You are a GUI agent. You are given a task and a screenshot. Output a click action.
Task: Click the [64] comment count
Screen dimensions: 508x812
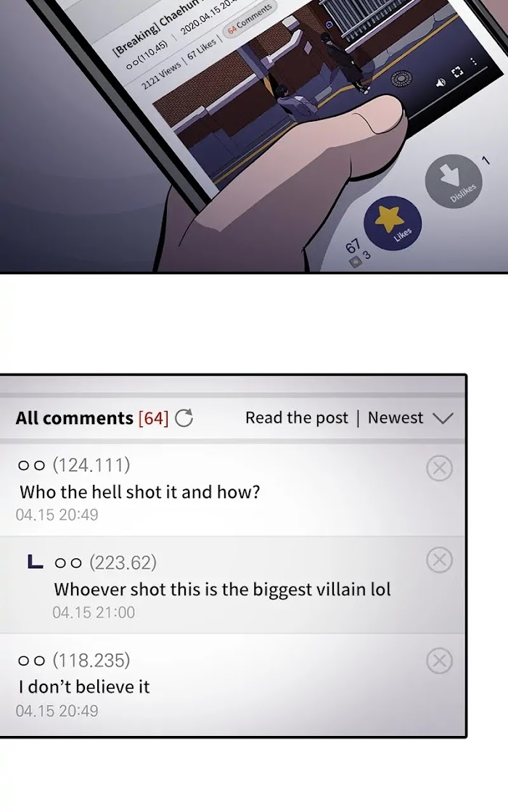(x=153, y=418)
